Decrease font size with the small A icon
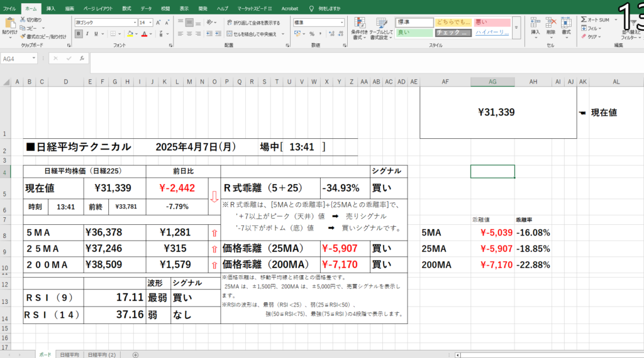644x358 pixels. click(x=167, y=23)
